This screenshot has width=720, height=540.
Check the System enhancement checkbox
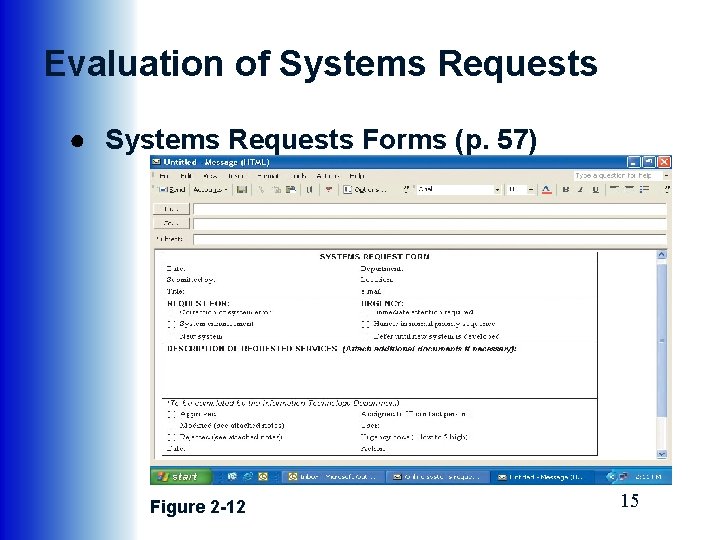pos(172,324)
